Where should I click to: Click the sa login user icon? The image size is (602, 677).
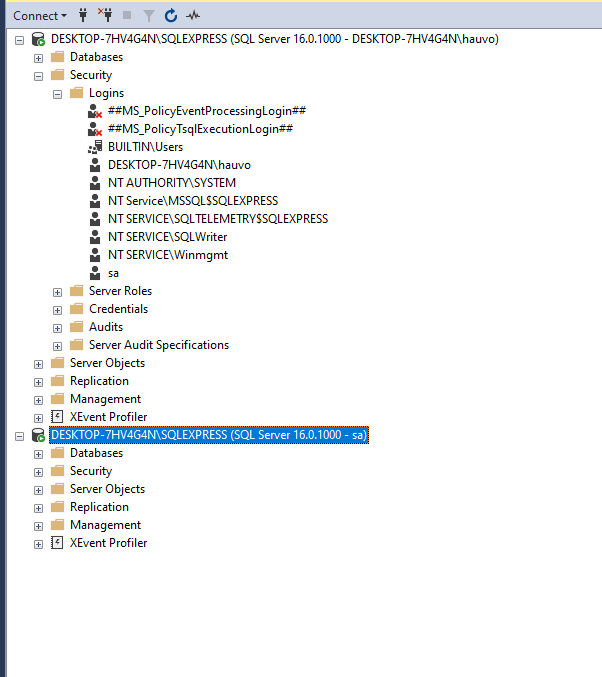(x=95, y=273)
